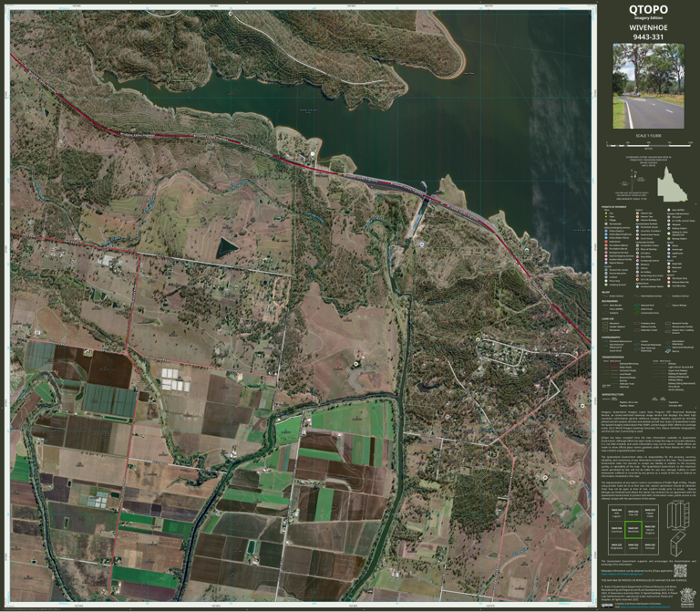Image resolution: width=700 pixels, height=612 pixels.
Task: Select the Mount England adjoining map cell
Action: 651,530
